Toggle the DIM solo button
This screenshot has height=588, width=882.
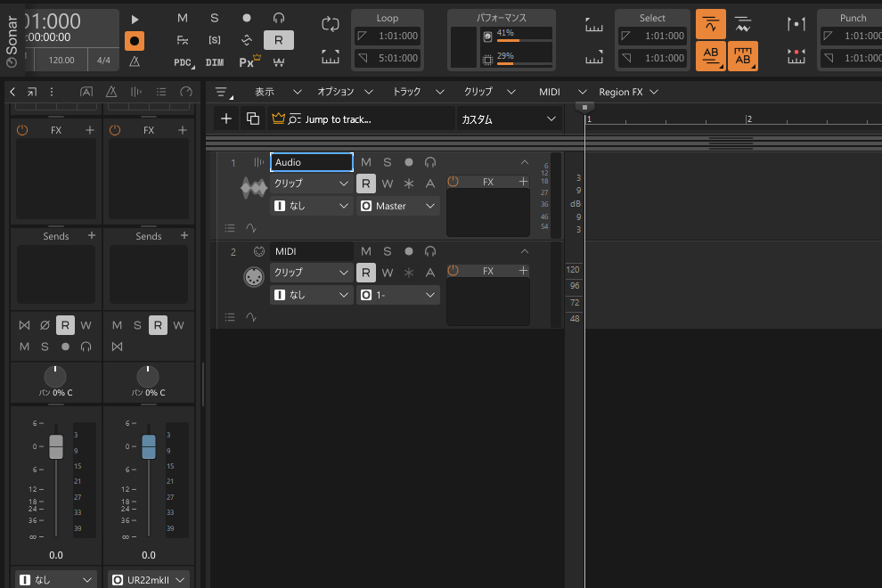point(215,62)
